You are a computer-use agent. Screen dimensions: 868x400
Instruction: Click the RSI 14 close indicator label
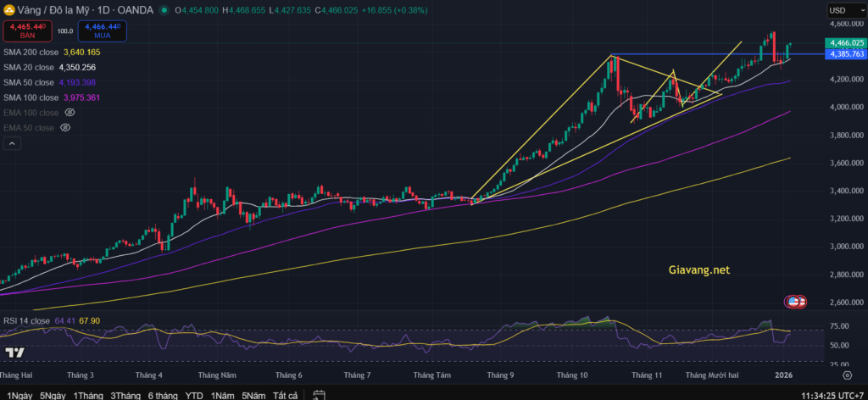[x=26, y=320]
